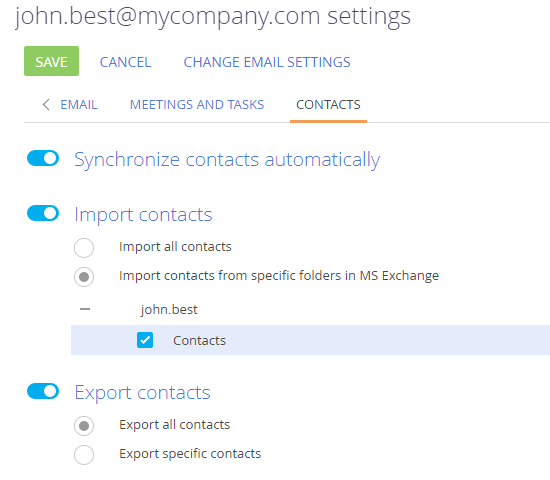
Task: Switch to the EMAIL tab
Action: [x=79, y=105]
